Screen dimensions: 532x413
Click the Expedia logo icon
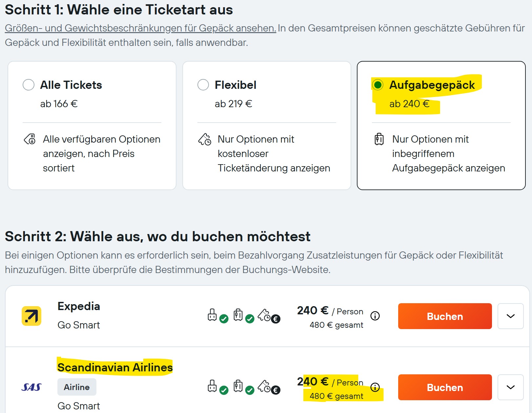point(31,316)
